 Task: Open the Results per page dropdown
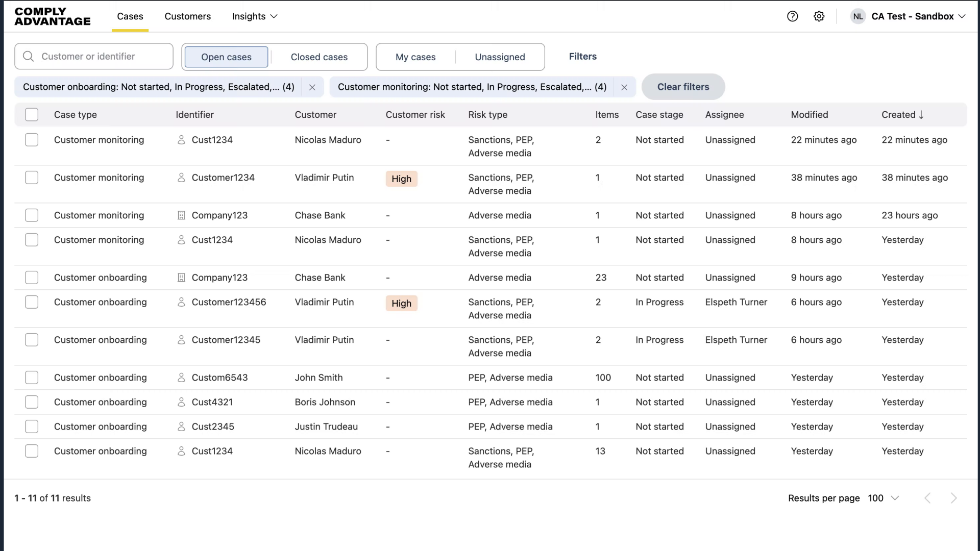[x=884, y=498]
